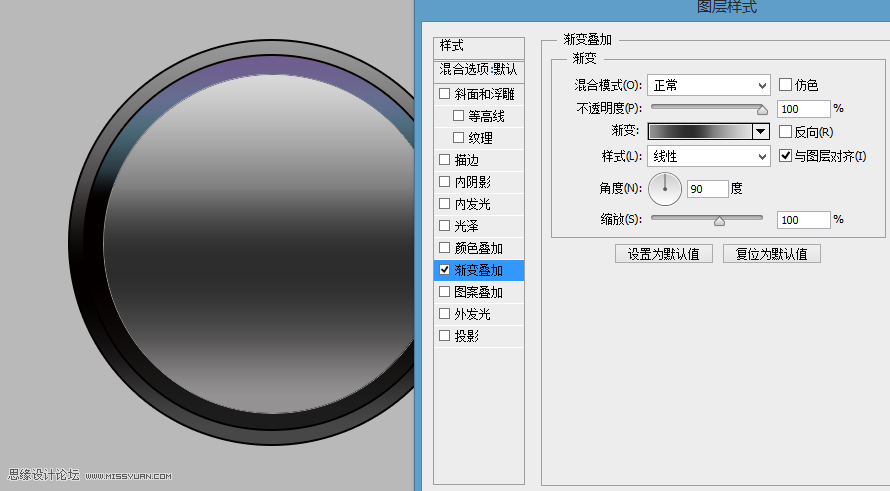
Task: Toggle the 仿色 dither checkbox
Action: coord(786,85)
